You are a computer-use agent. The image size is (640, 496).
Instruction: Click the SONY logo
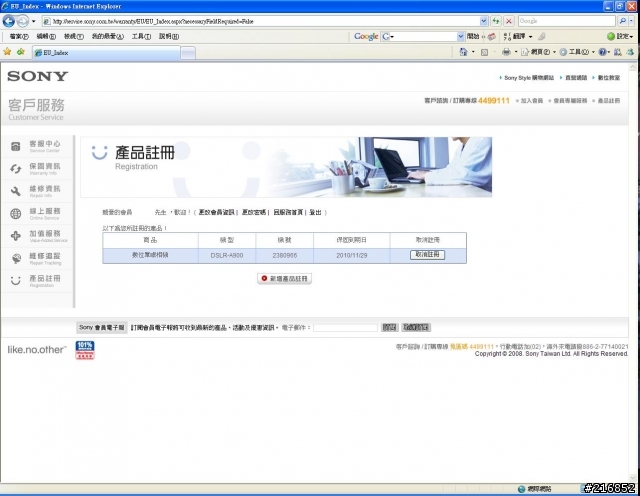(38, 76)
